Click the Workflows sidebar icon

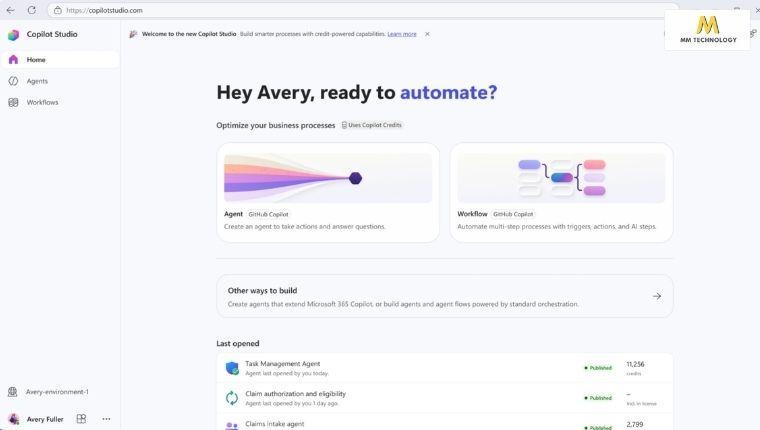[13, 102]
